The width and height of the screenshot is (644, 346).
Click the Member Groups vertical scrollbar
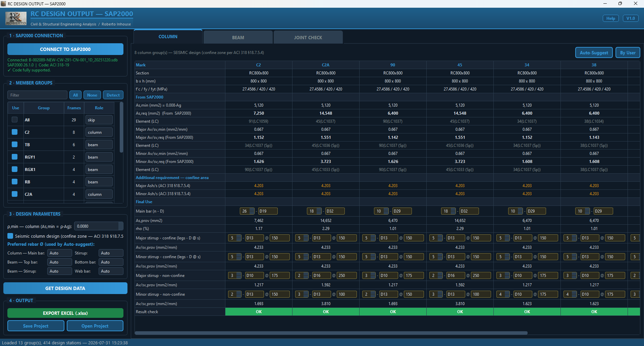[x=121, y=127]
